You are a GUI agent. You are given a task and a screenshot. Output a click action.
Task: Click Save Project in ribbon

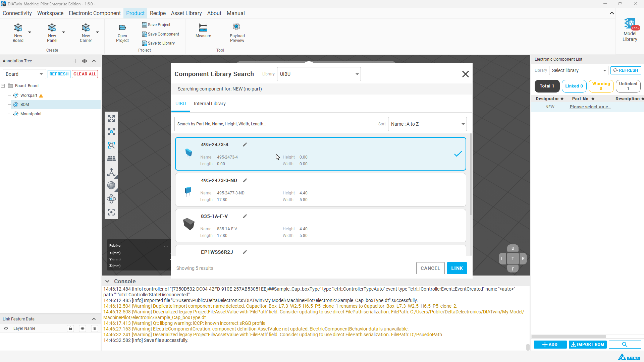coord(156,25)
